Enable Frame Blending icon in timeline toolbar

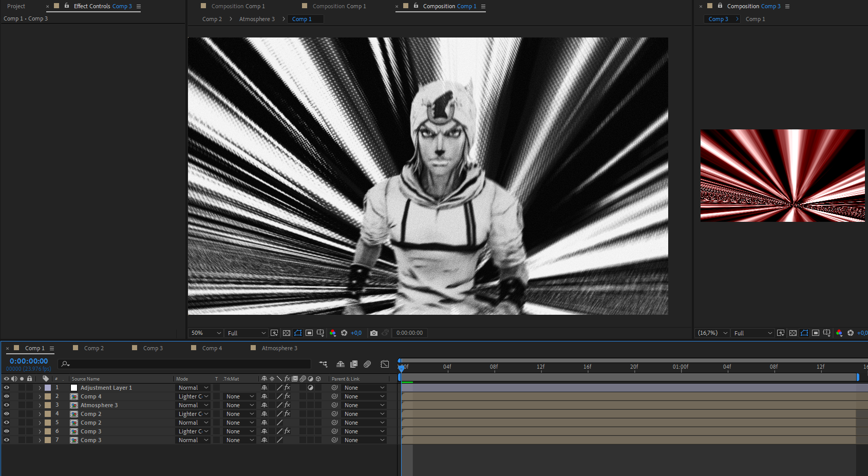(354, 364)
